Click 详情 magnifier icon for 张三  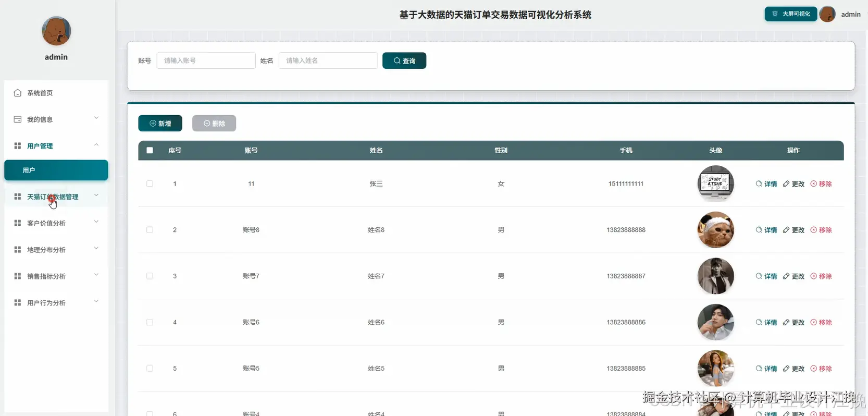tap(759, 183)
